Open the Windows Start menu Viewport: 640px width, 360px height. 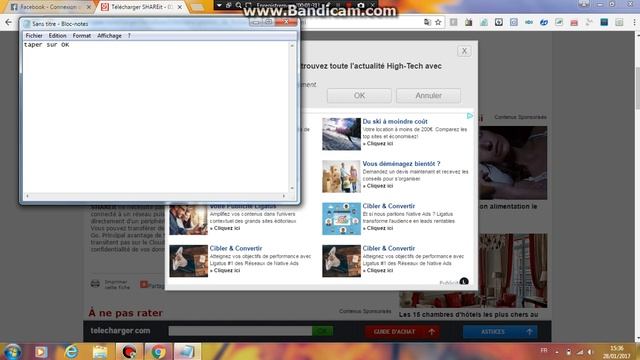(x=13, y=351)
